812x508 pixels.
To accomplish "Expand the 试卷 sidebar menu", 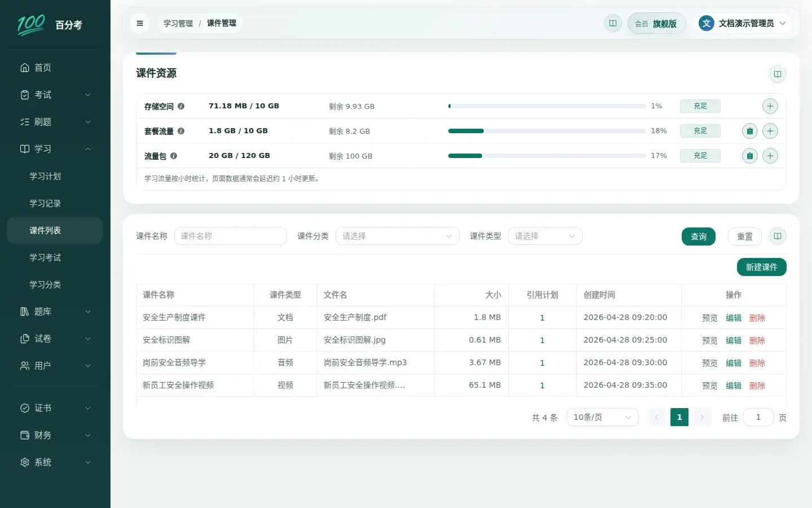I will [x=55, y=339].
